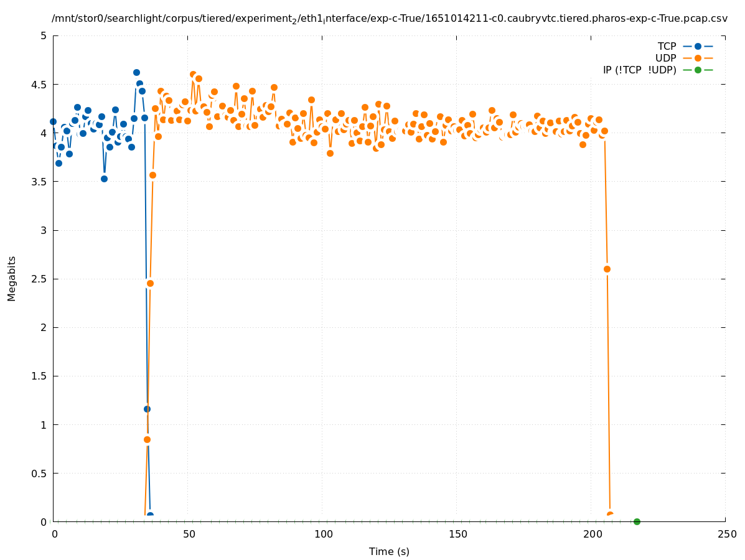Toggle the TCP series via its legend label
The image size is (745, 560).
(x=667, y=46)
